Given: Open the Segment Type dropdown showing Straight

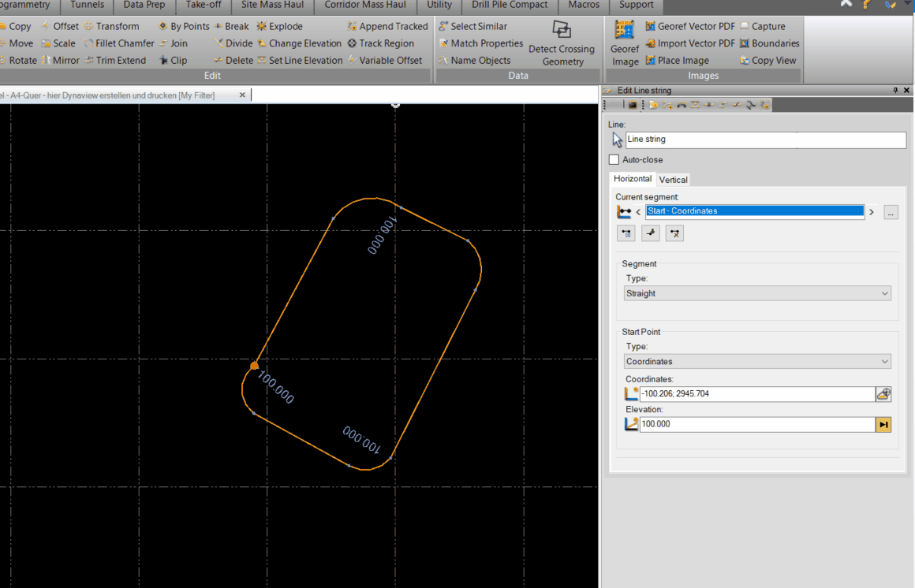Looking at the screenshot, I should 756,293.
